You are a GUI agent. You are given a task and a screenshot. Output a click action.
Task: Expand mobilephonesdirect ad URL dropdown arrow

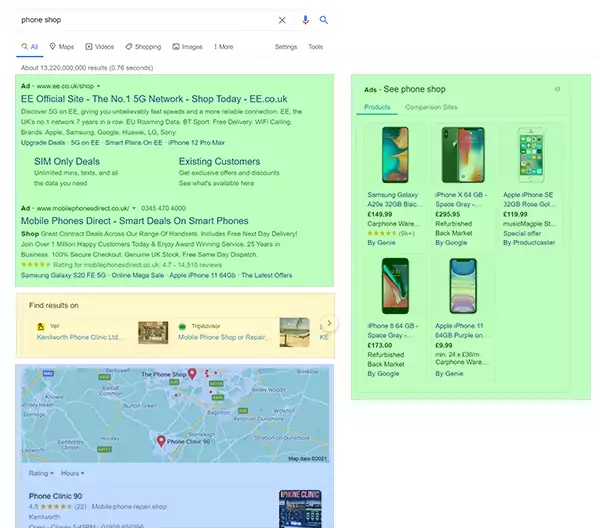(x=134, y=208)
